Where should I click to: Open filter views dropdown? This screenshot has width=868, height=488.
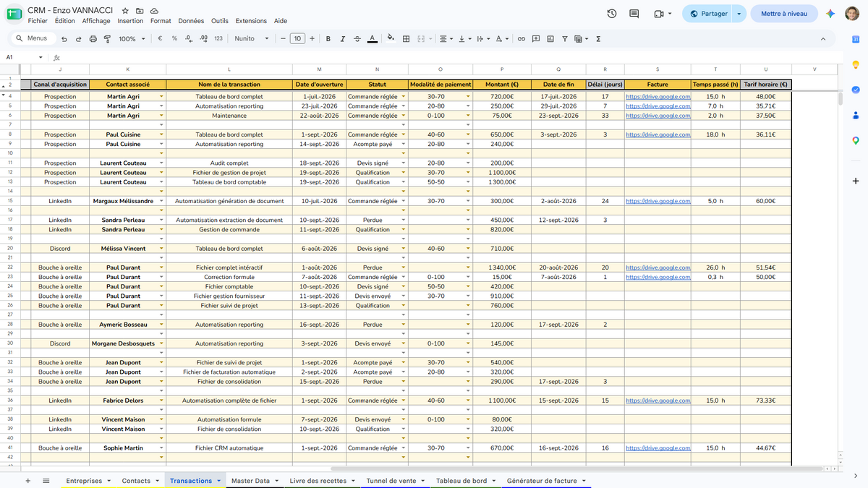[581, 39]
